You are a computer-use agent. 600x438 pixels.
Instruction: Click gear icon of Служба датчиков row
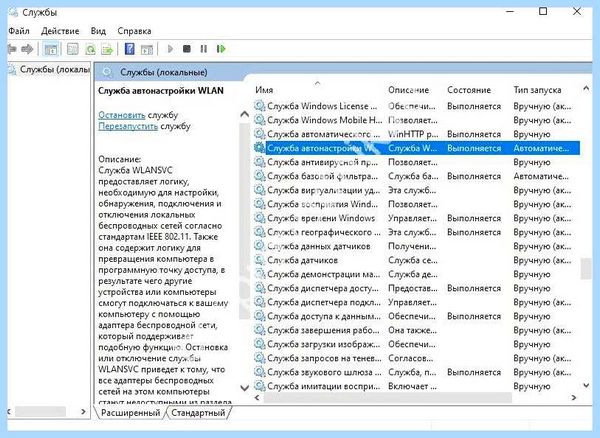pos(260,260)
